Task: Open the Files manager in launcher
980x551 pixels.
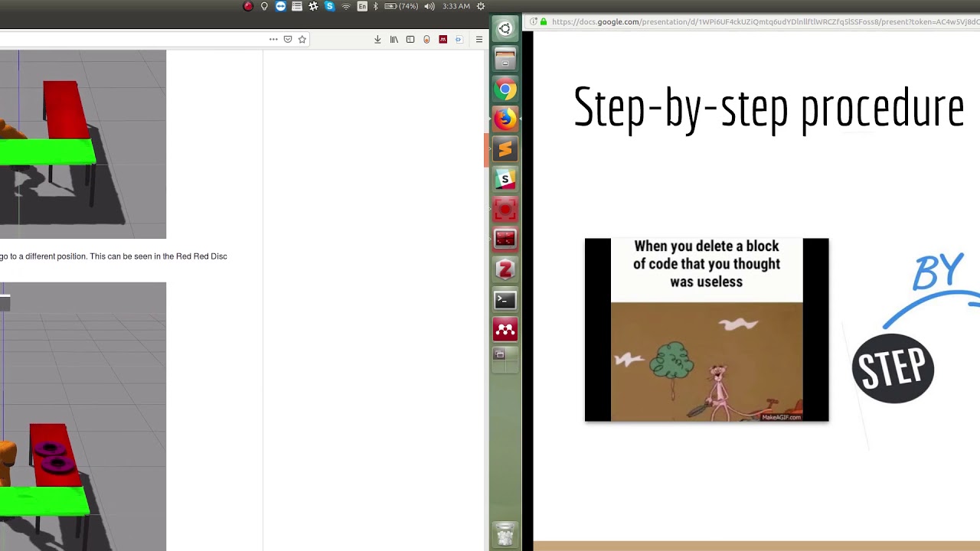Action: 505,59
